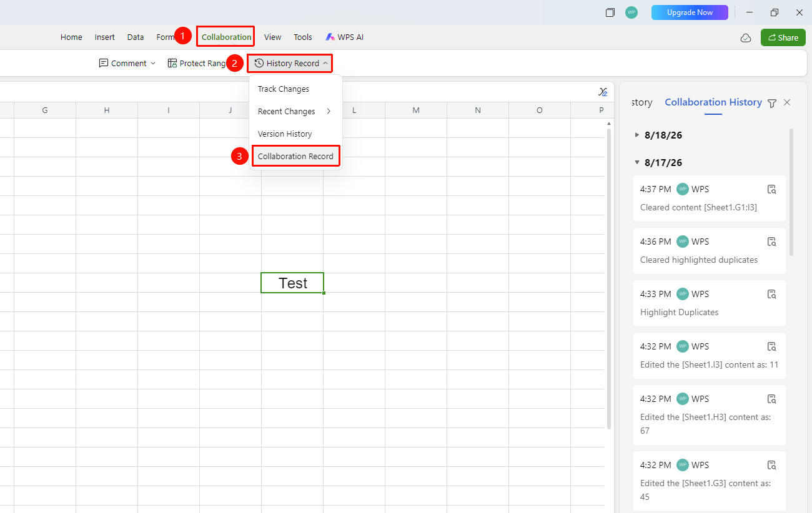Image resolution: width=812 pixels, height=513 pixels.
Task: Open the WP account avatar in the title bar
Action: tap(631, 12)
